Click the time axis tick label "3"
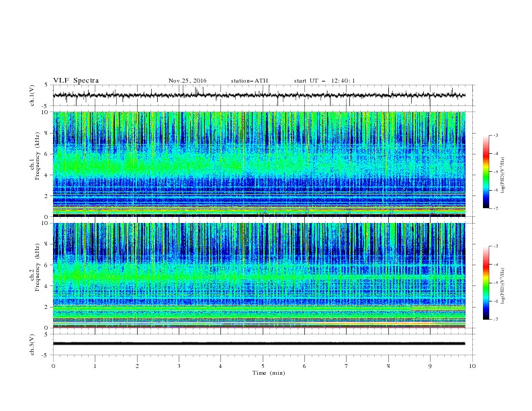Image resolution: width=532 pixels, height=411 pixels. click(x=179, y=366)
